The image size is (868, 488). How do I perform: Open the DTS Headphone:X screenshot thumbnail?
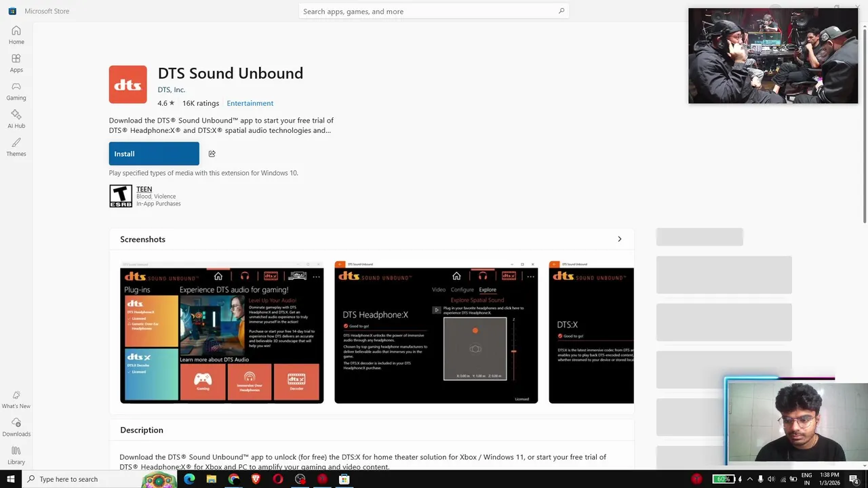(x=436, y=332)
